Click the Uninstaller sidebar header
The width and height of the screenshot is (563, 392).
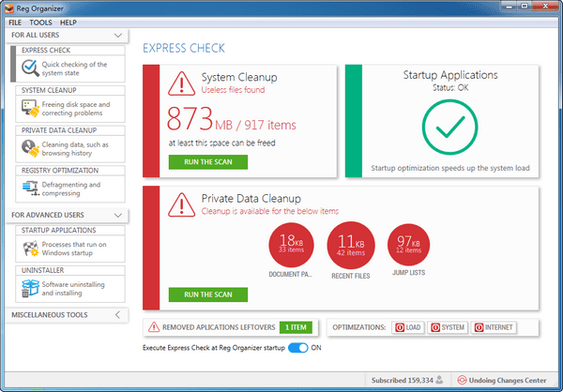point(70,270)
